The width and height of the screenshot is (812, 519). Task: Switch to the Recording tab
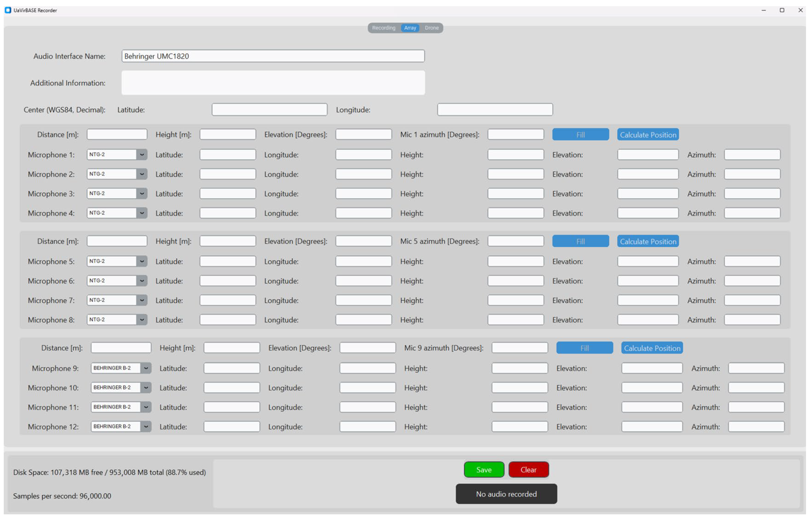pyautogui.click(x=383, y=28)
